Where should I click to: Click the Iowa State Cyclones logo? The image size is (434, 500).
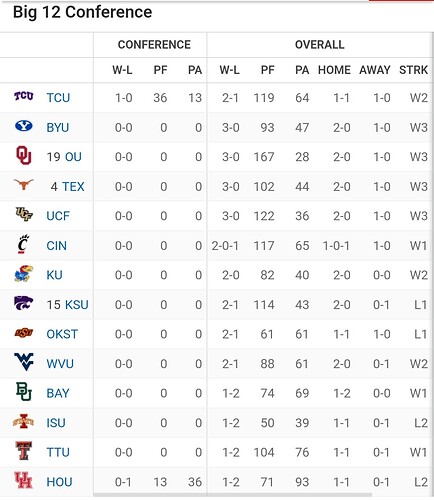coord(23,421)
